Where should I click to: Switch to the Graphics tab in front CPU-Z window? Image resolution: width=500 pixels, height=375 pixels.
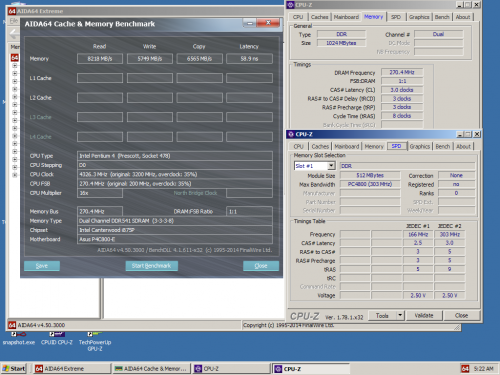tap(420, 146)
